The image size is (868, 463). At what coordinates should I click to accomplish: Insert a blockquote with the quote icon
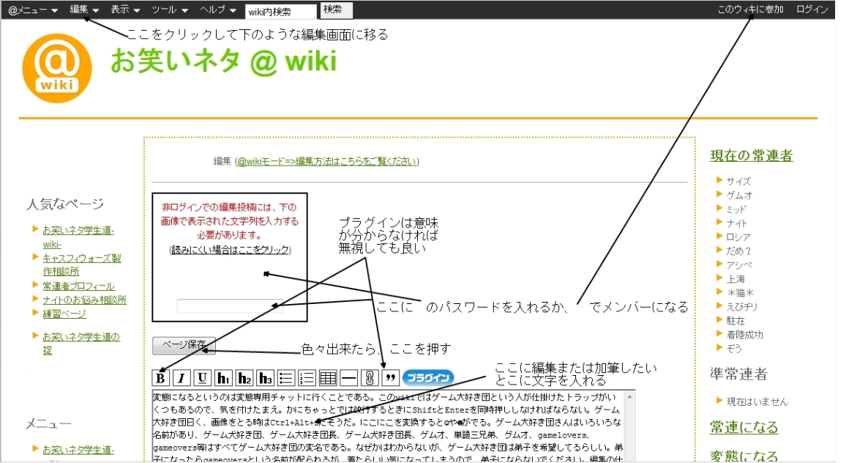tap(391, 378)
